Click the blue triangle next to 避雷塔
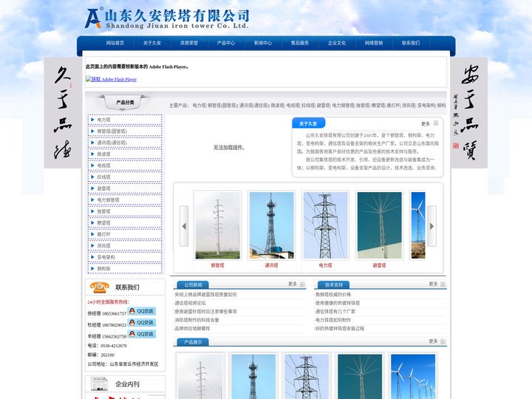 [x=92, y=188]
